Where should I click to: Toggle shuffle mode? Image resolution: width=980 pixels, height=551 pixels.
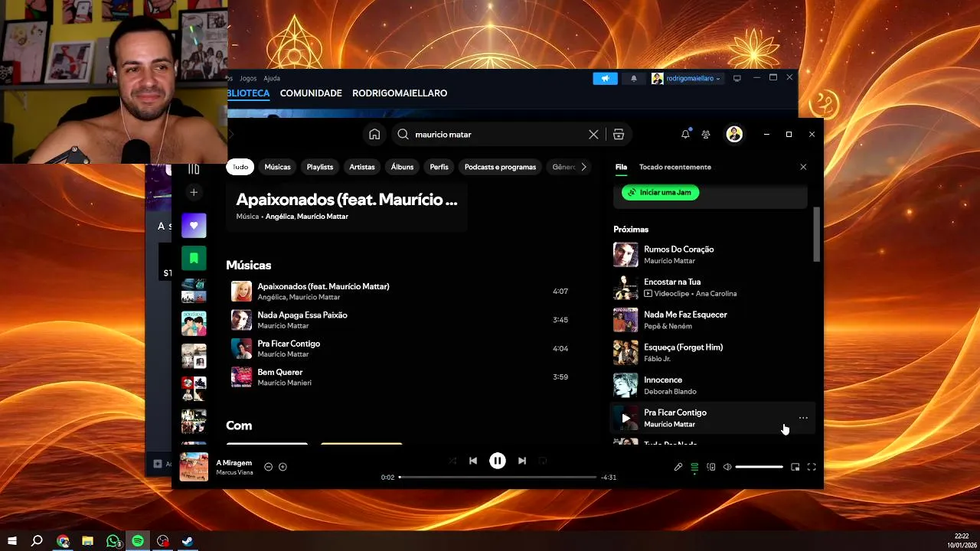[x=452, y=461]
